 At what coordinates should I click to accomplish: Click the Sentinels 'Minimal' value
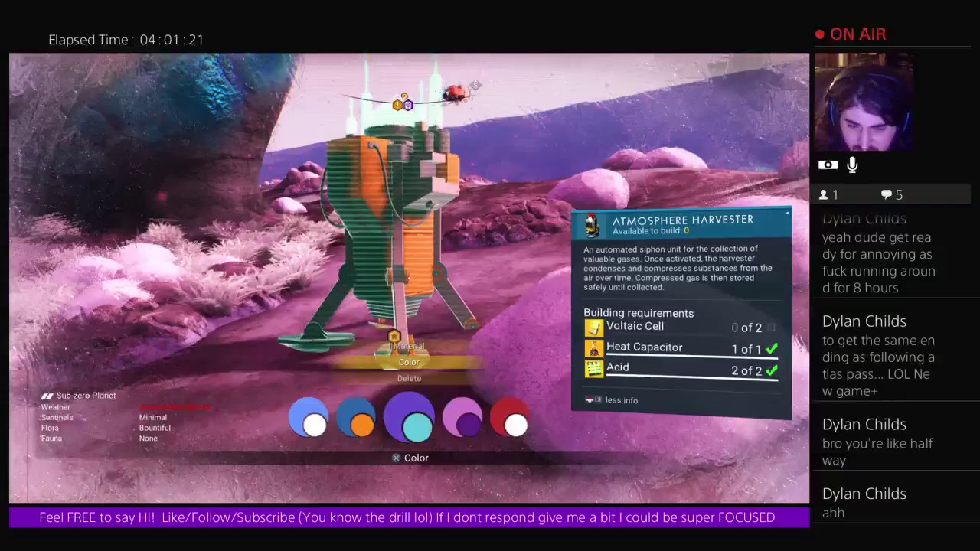click(153, 418)
